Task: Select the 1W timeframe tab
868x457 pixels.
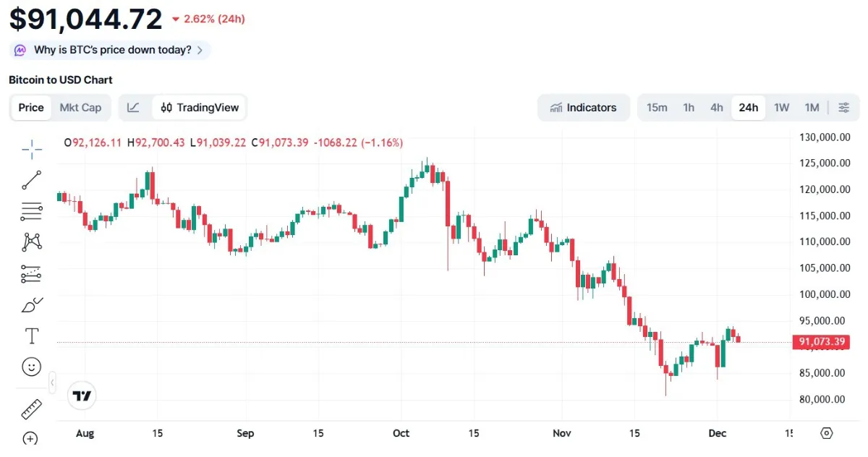Action: (x=781, y=108)
